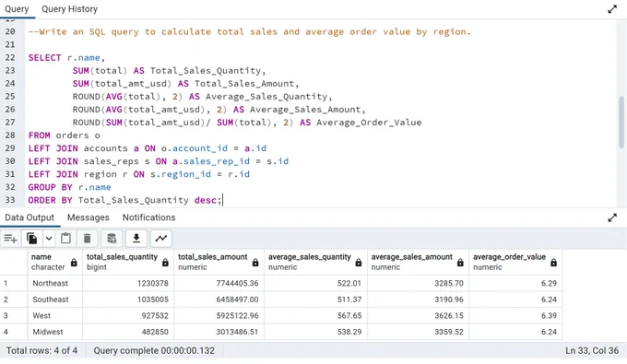
Task: Click the 6.29 average order value cell
Action: [515, 283]
